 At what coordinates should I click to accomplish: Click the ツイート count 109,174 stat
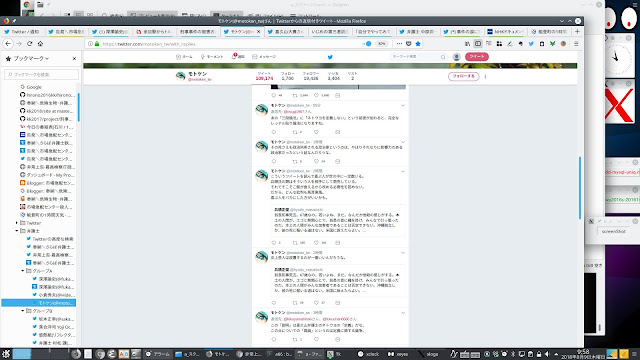pyautogui.click(x=264, y=76)
